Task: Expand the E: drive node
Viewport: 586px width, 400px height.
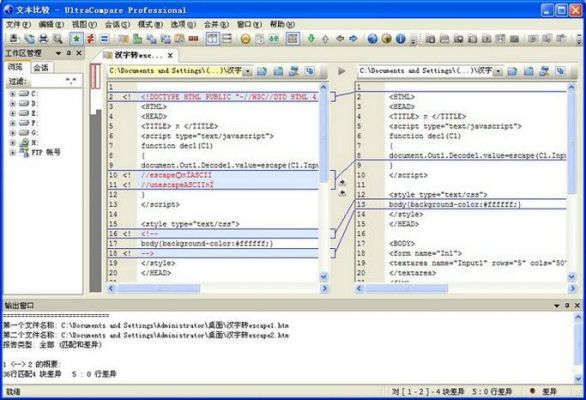Action: click(13, 113)
